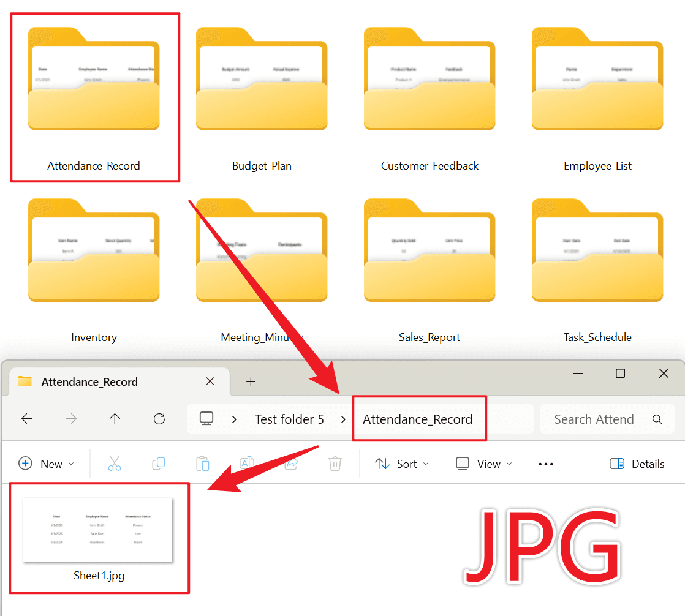Click the Paste clipboard icon
The height and width of the screenshot is (616, 685).
point(203,464)
